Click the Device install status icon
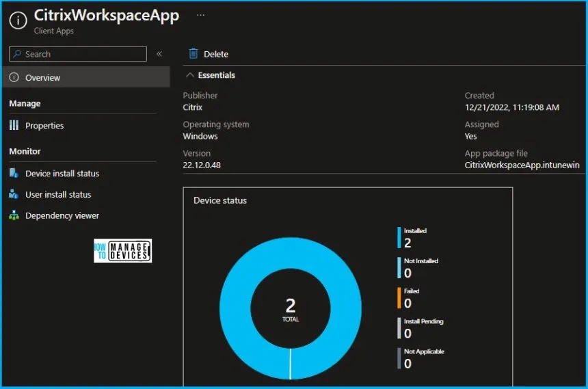The height and width of the screenshot is (389, 588). click(x=14, y=173)
